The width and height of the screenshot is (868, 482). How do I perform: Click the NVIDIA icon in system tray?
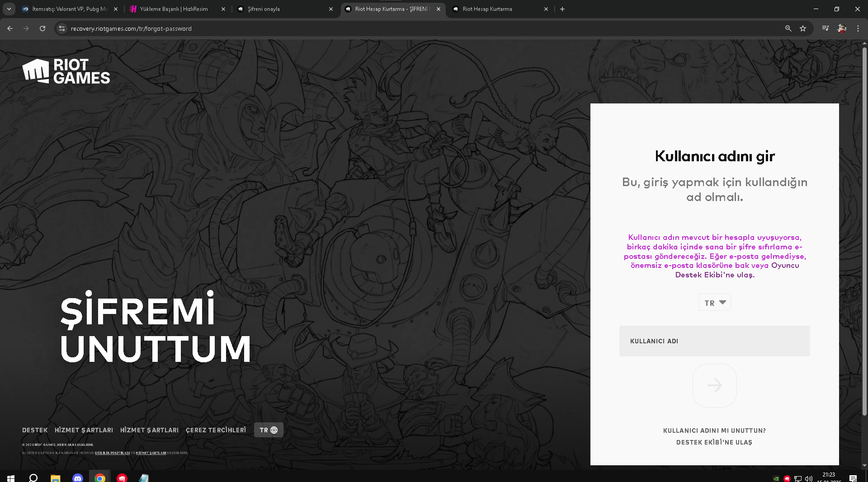tap(776, 478)
